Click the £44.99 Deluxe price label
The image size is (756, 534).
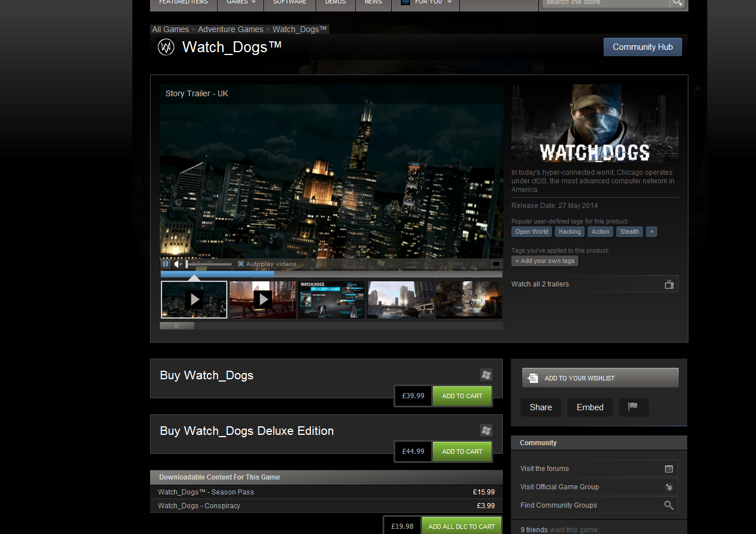pyautogui.click(x=414, y=451)
